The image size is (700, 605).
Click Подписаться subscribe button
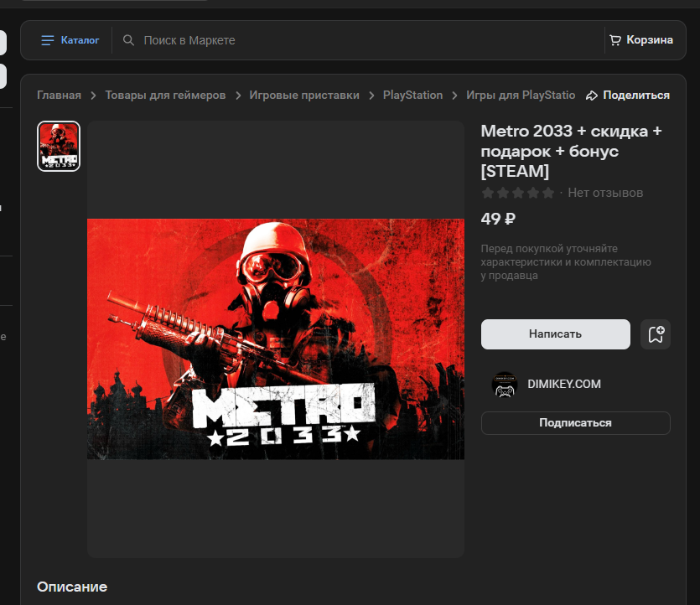pyautogui.click(x=575, y=422)
